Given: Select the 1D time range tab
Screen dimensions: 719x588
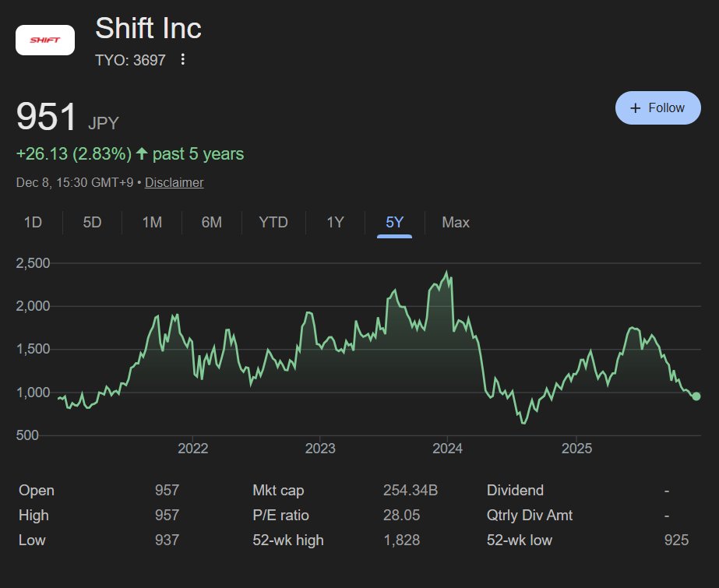Looking at the screenshot, I should point(33,222).
